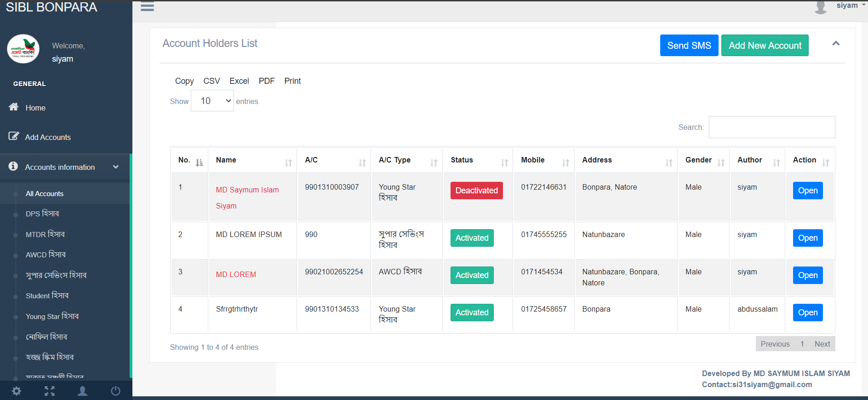Click the Add New Account button
Viewport: 868px width, 400px height.
tap(765, 46)
